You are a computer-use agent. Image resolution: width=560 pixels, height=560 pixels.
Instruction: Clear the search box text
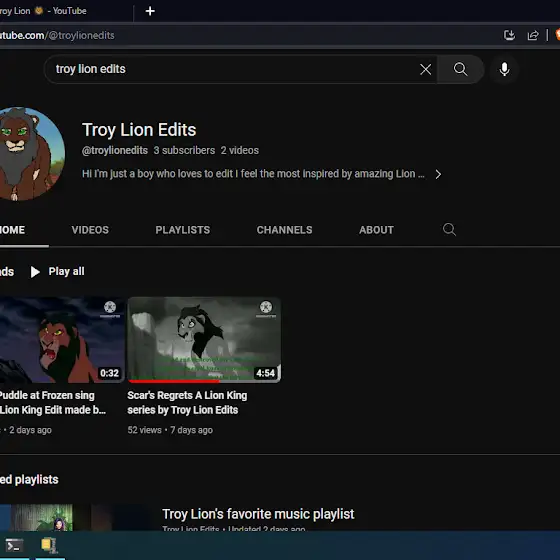pyautogui.click(x=425, y=69)
